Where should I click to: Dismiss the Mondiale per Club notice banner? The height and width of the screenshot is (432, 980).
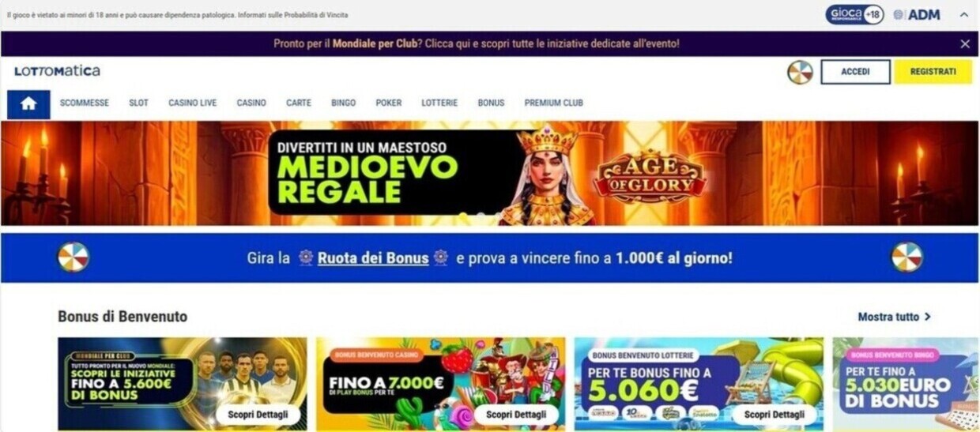click(x=964, y=44)
